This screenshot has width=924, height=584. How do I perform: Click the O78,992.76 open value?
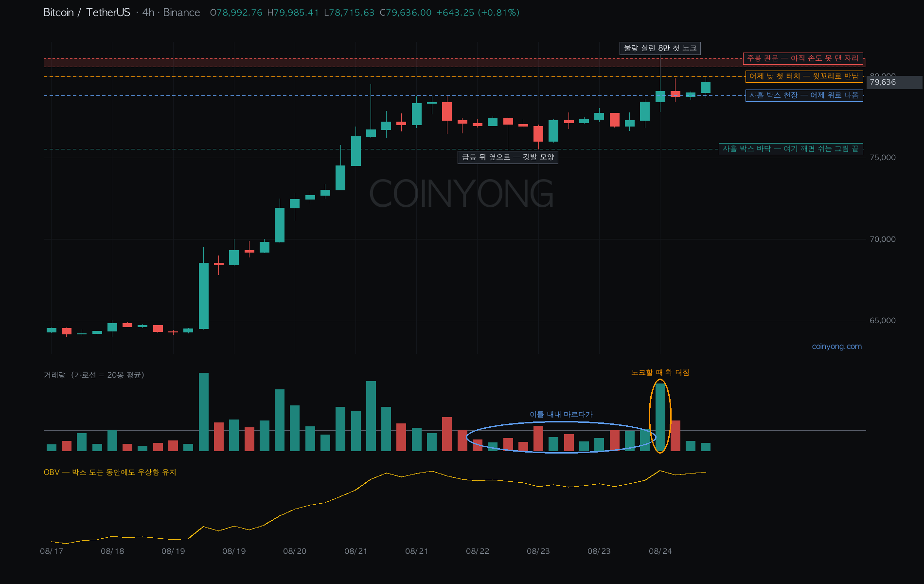point(236,13)
